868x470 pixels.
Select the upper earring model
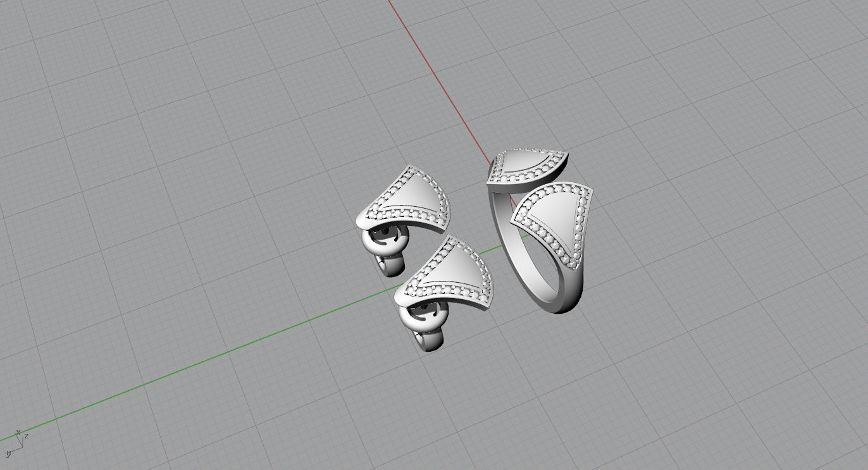[402, 220]
